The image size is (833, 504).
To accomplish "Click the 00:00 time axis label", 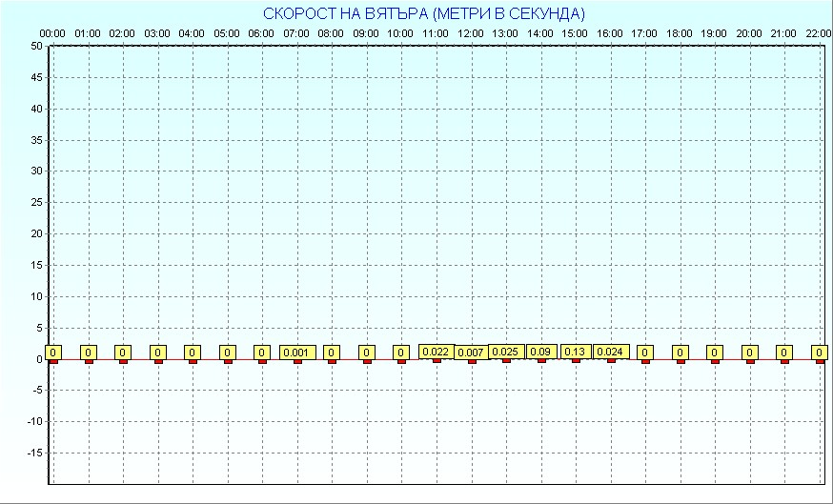I will click(52, 33).
